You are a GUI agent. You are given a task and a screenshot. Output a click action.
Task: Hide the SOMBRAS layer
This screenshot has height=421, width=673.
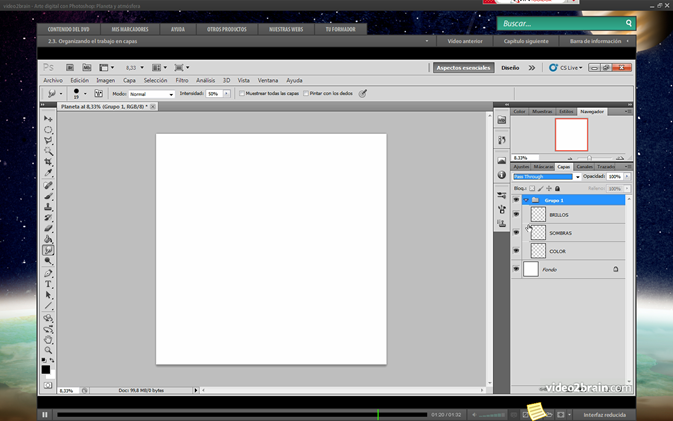coord(516,233)
